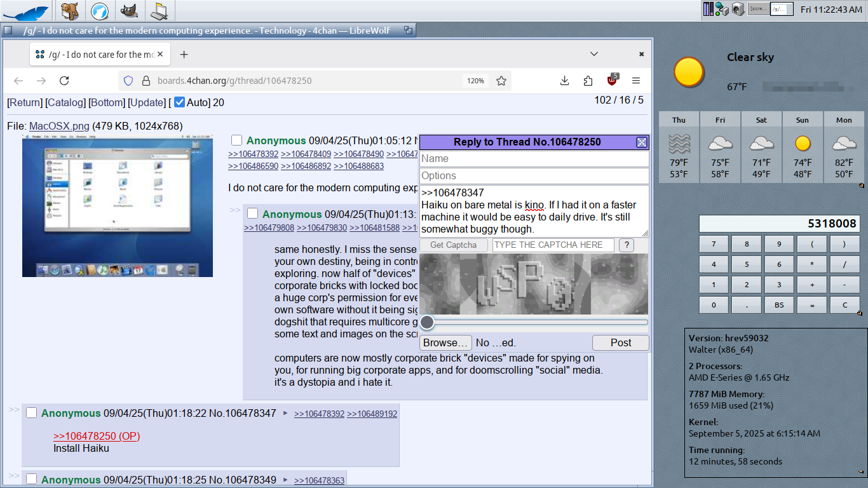Tick the checkbox on the 'same honestly' reply
This screenshot has width=868, height=488.
click(x=252, y=213)
